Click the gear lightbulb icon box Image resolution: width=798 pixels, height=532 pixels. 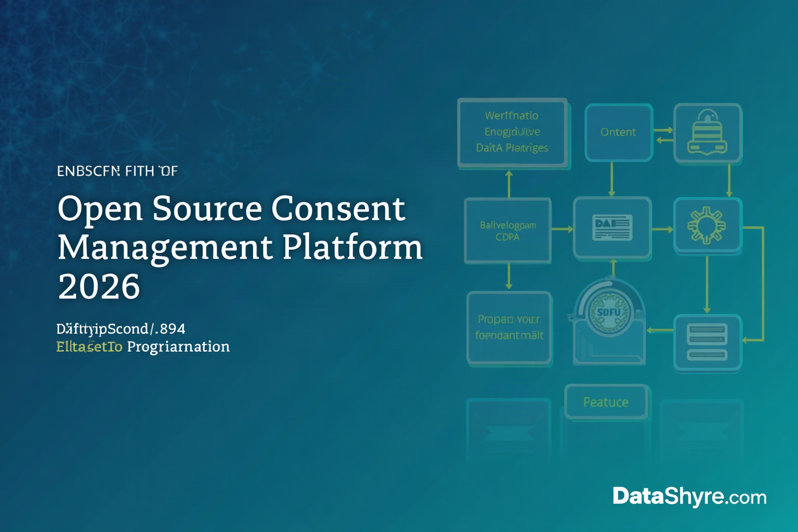coord(708,225)
